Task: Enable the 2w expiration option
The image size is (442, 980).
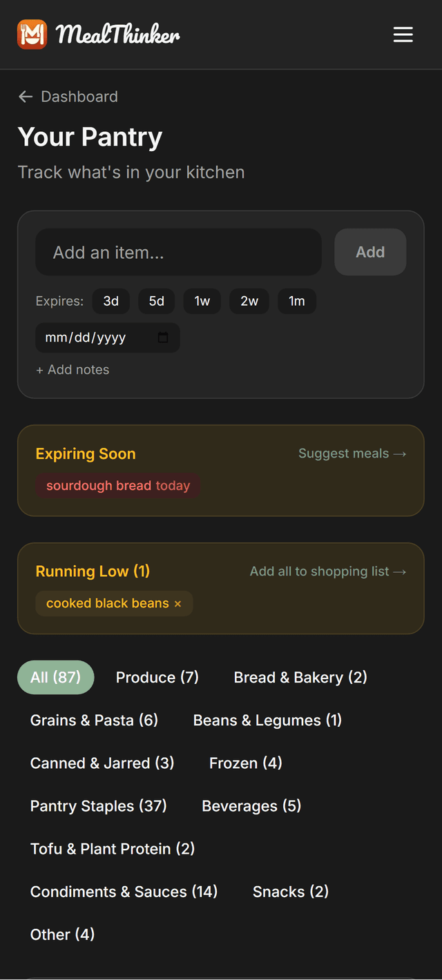Action: coord(249,301)
